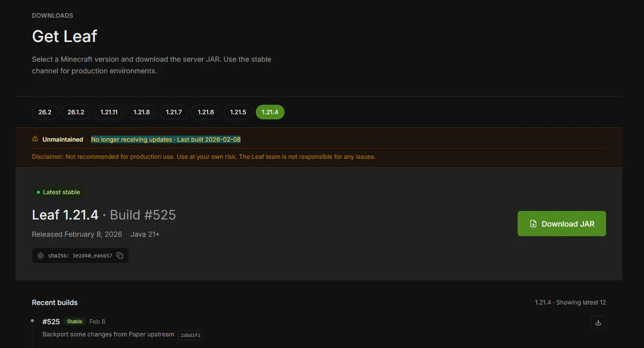Click build number #525 in Recent builds
The image size is (644, 348).
(51, 322)
